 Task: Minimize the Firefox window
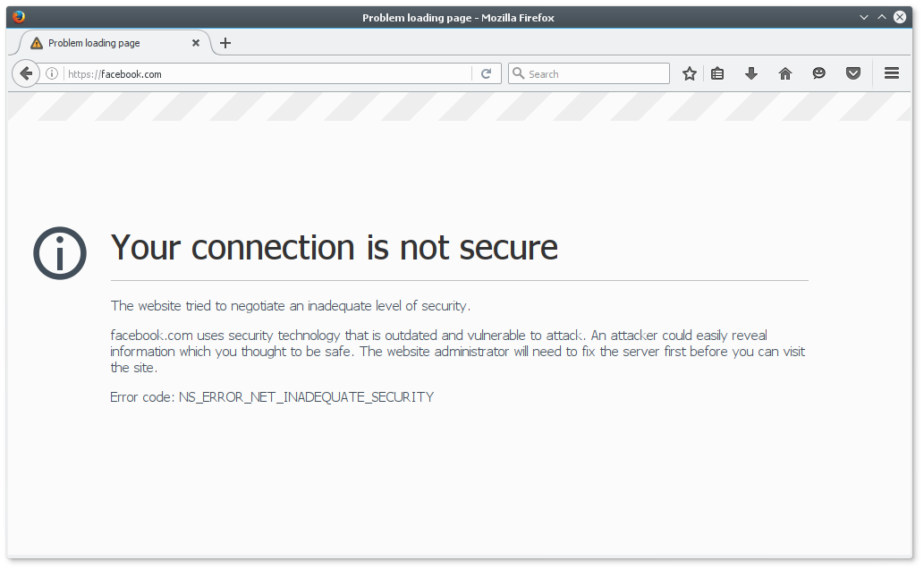pos(864,17)
